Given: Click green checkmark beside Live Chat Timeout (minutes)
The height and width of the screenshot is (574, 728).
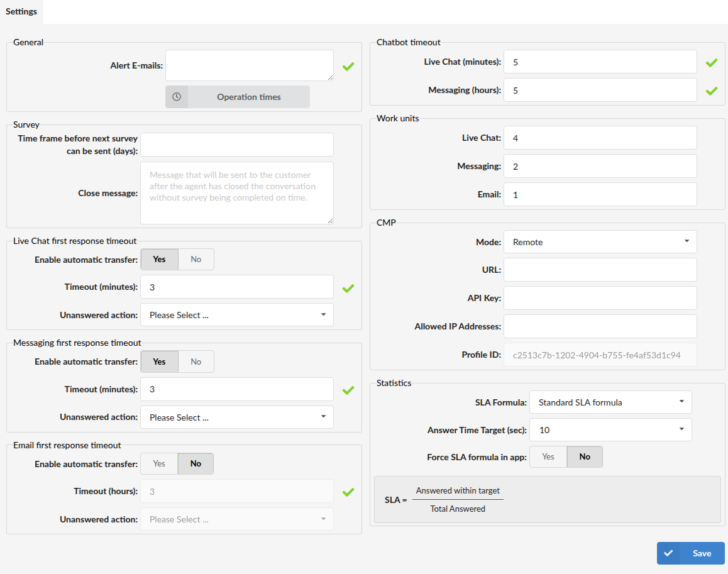Looking at the screenshot, I should (x=348, y=289).
